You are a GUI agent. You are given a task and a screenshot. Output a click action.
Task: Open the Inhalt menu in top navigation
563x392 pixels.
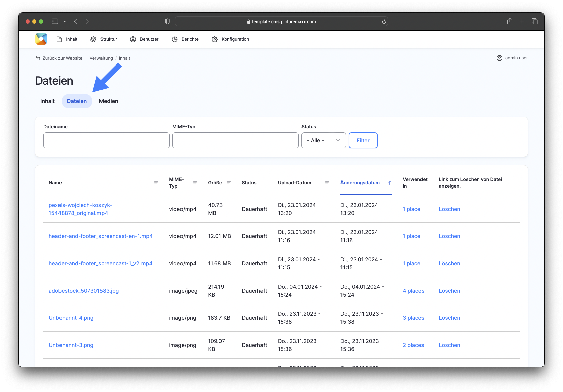[67, 39]
